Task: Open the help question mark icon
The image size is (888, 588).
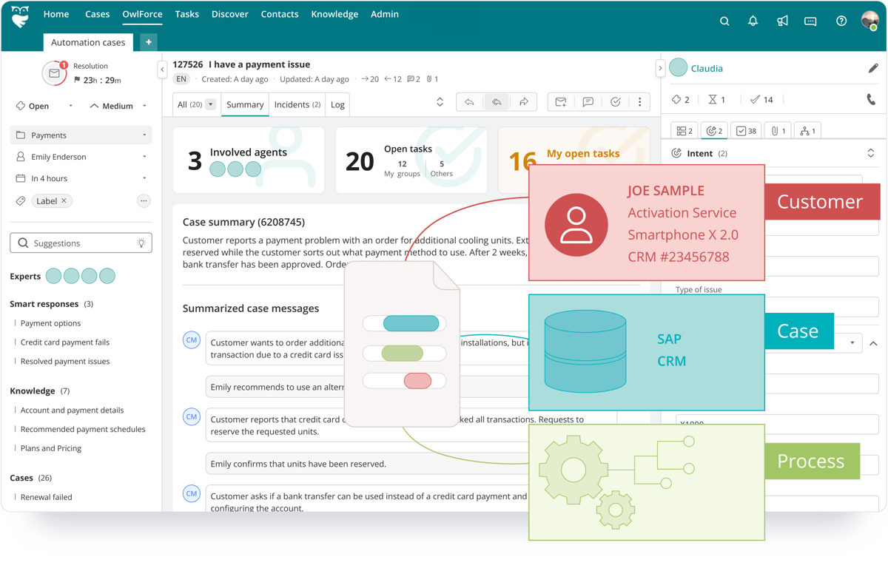Action: pyautogui.click(x=841, y=21)
